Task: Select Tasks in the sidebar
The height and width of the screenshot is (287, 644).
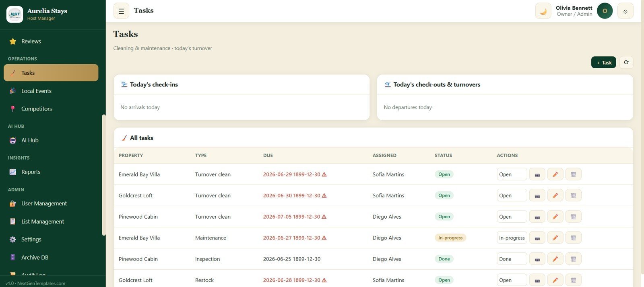Action: point(51,73)
